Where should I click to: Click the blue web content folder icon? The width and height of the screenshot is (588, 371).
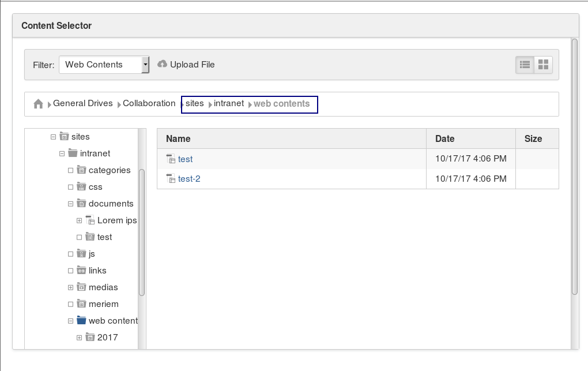81,320
